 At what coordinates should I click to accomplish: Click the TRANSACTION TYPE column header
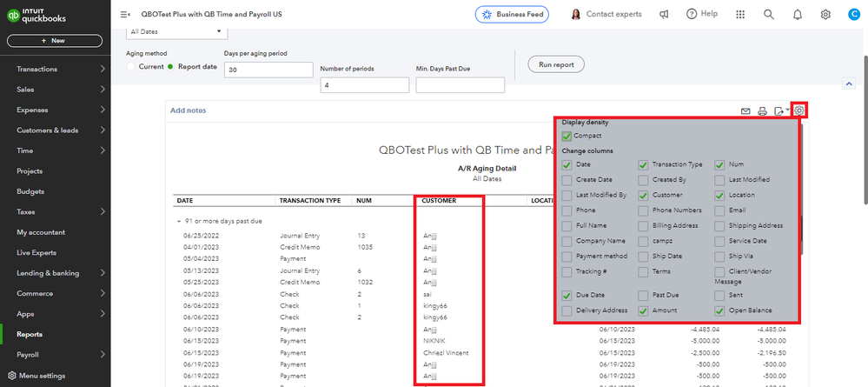[x=310, y=201]
